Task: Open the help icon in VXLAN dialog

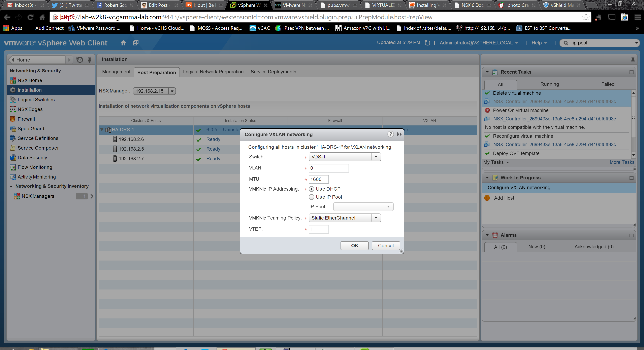Action: 390,134
